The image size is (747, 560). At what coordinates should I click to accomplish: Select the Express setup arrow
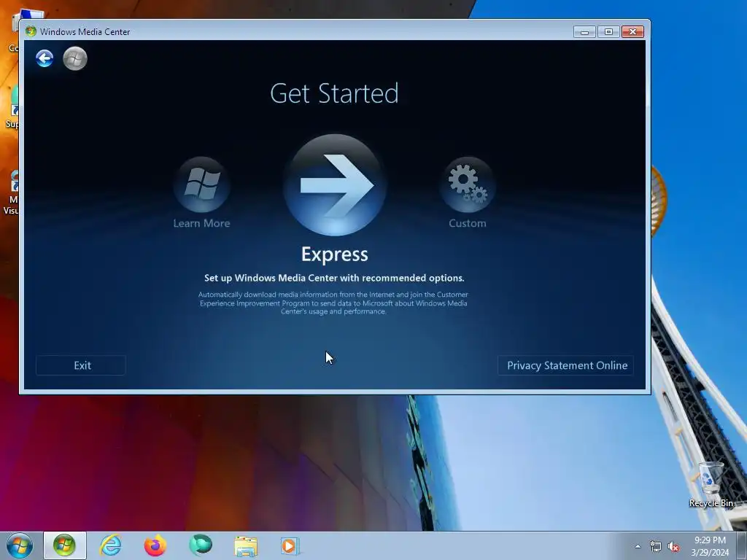click(x=335, y=184)
